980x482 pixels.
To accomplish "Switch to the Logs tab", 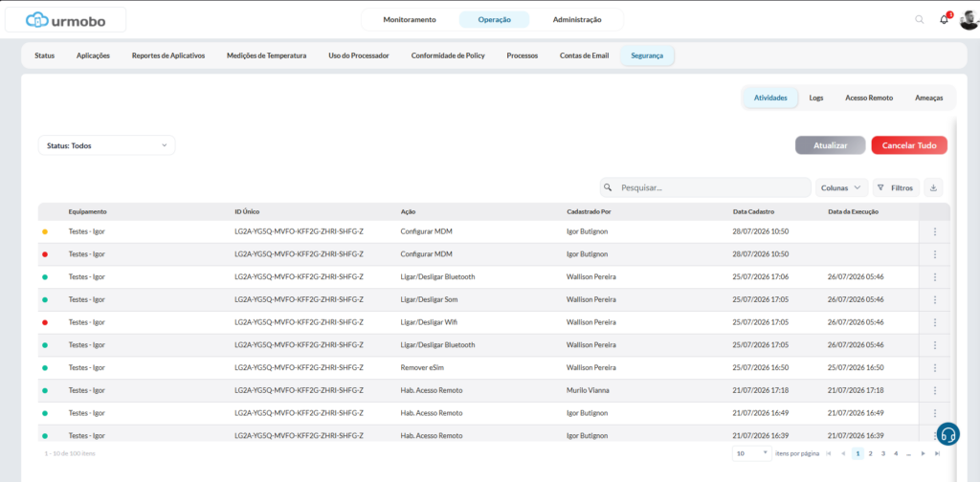I will click(x=815, y=98).
